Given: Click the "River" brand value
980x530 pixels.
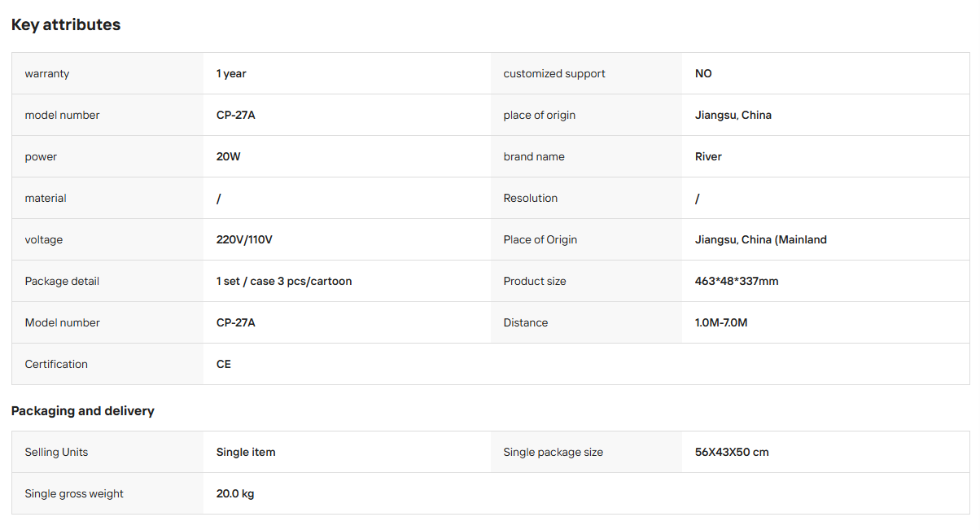Looking at the screenshot, I should point(708,157).
